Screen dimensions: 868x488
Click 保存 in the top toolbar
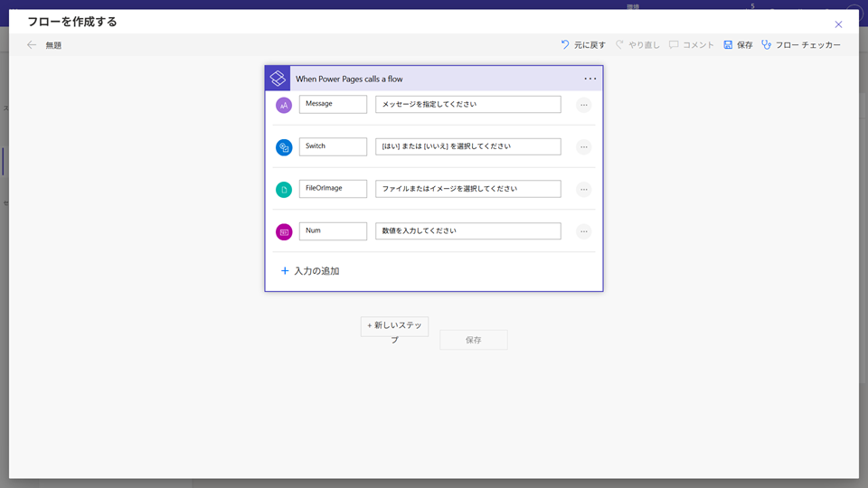738,45
